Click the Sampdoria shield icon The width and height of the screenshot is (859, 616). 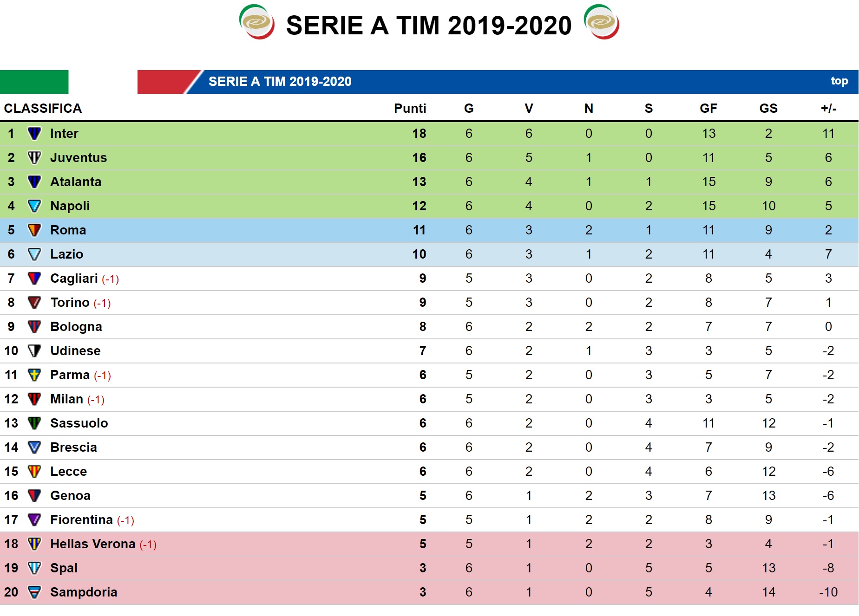click(x=34, y=592)
